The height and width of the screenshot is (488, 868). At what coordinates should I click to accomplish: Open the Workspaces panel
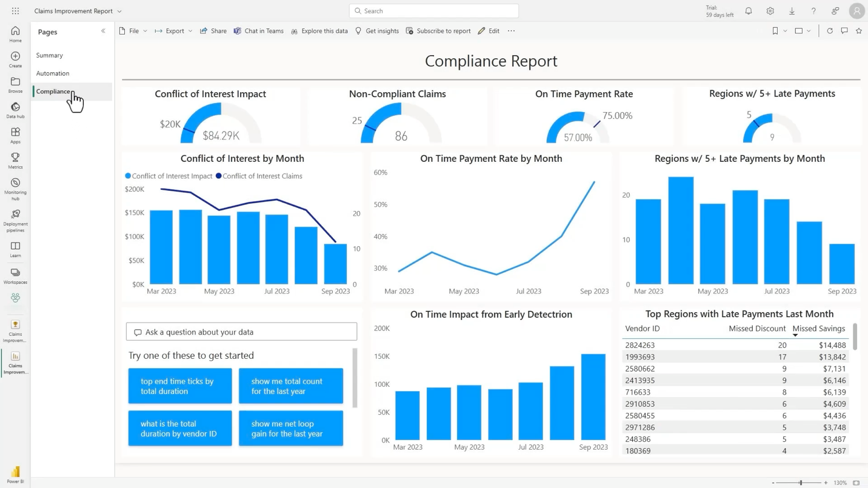[x=15, y=276]
